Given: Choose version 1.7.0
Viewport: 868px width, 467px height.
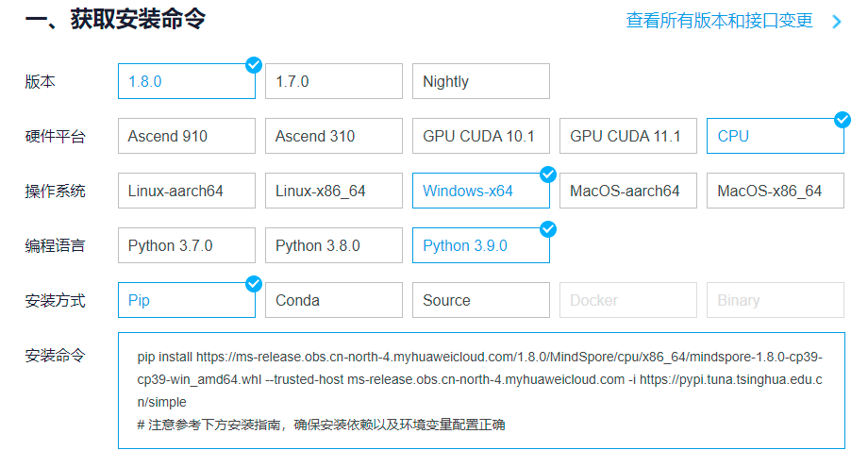Looking at the screenshot, I should tap(334, 81).
